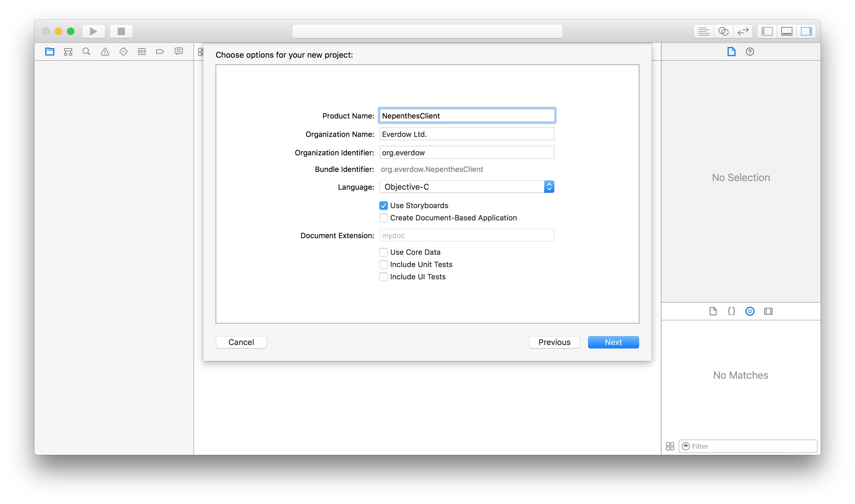Switch to the Version editor
This screenshot has height=504, width=855.
pos(743,31)
